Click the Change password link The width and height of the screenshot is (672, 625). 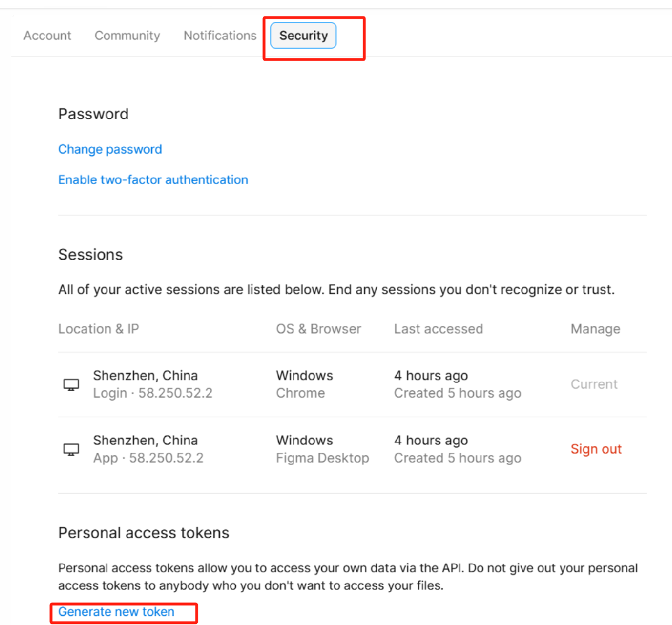[110, 149]
